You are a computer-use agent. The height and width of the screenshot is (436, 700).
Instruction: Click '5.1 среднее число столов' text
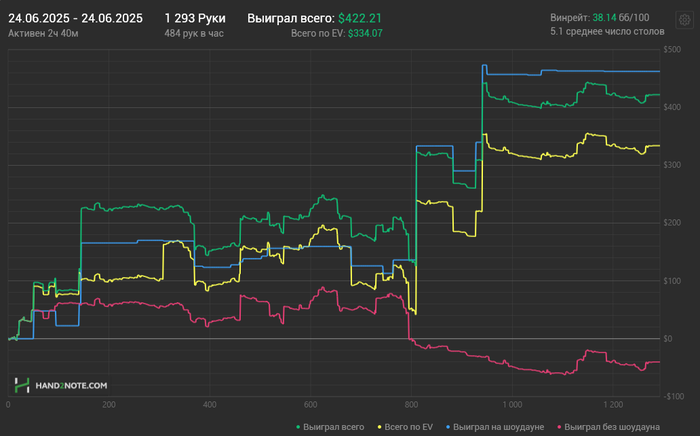[607, 32]
